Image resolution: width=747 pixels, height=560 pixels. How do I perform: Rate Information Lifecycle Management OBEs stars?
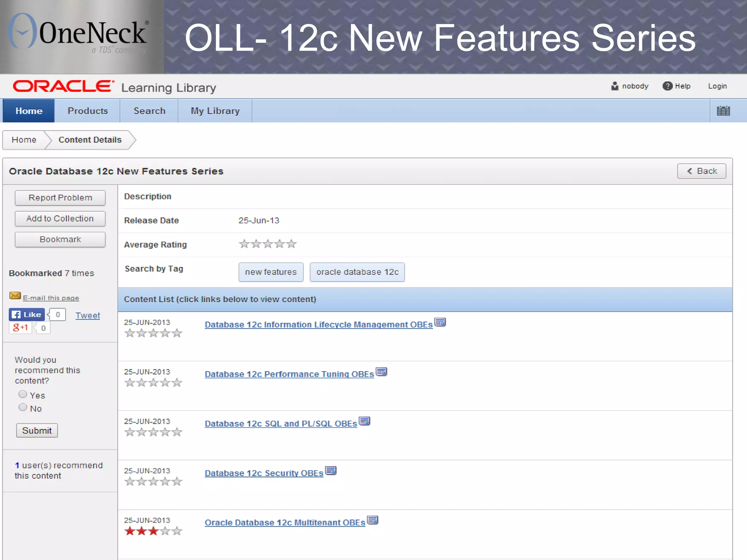153,333
